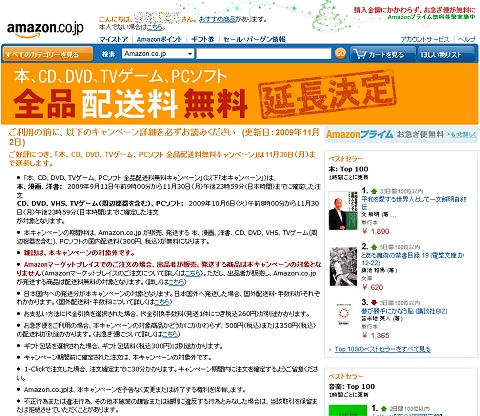Focus the search text field

[264, 54]
